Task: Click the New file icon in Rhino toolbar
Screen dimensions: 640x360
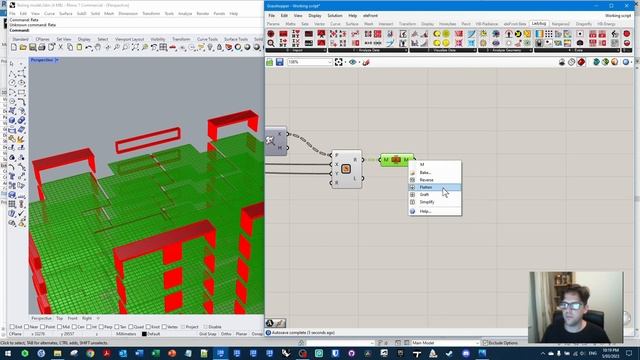Action: point(14,47)
